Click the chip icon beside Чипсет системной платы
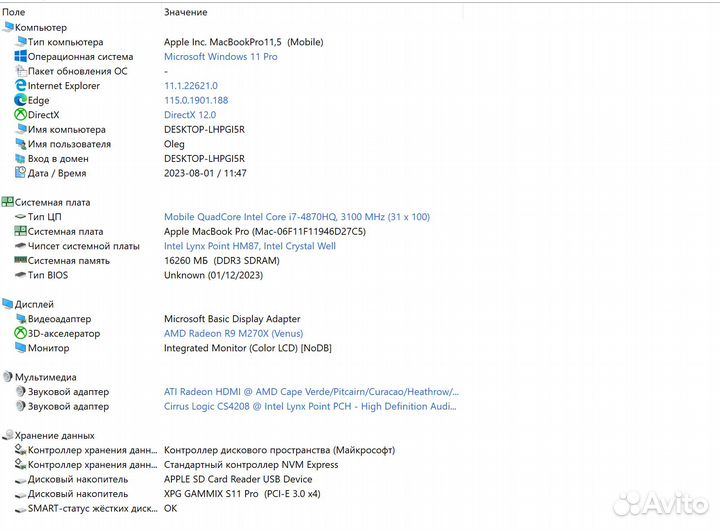 click(20, 246)
